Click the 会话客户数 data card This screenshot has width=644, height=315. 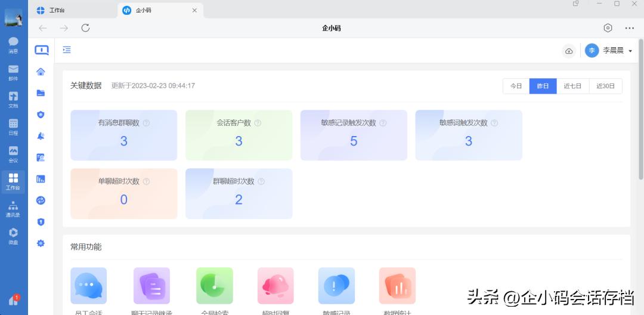pos(239,135)
